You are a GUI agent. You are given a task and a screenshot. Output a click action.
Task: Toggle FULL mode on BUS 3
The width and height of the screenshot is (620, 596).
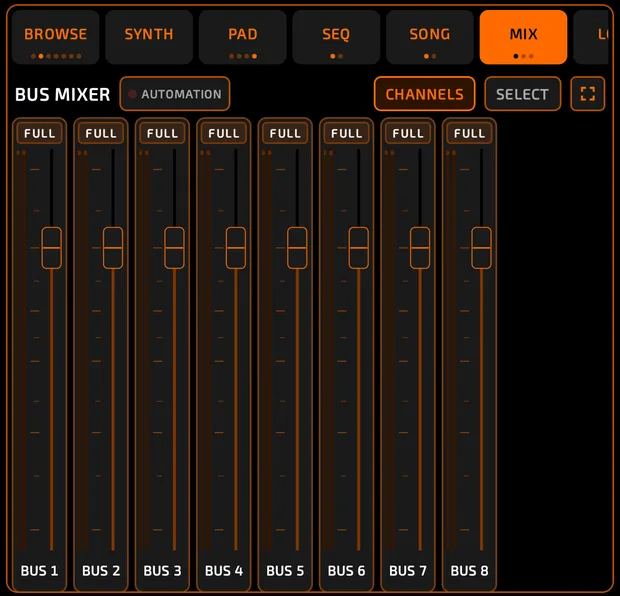162,133
